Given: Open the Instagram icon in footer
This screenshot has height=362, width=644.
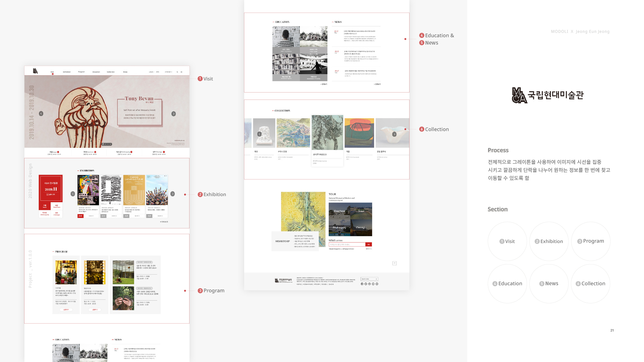Looking at the screenshot, I should pyautogui.click(x=369, y=284).
